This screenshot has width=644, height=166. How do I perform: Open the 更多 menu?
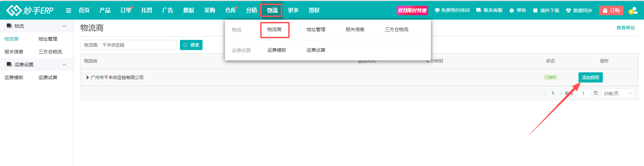pos(293,10)
